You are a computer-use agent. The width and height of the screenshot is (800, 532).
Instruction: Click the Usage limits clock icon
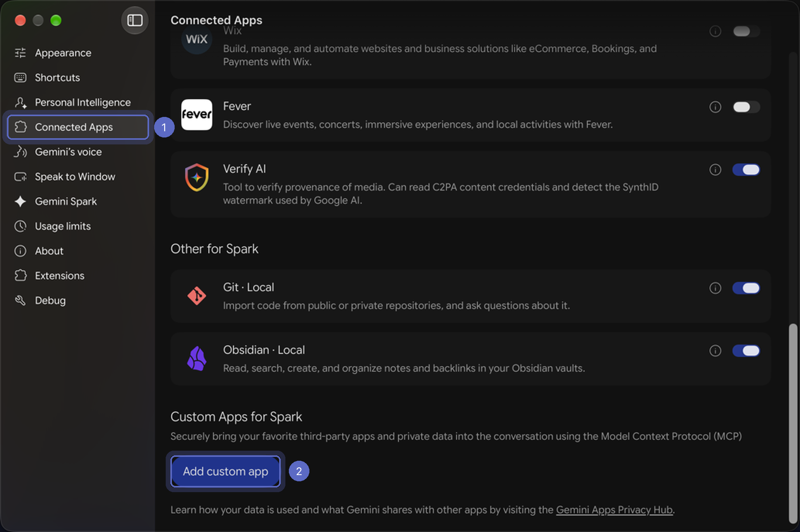(x=20, y=226)
